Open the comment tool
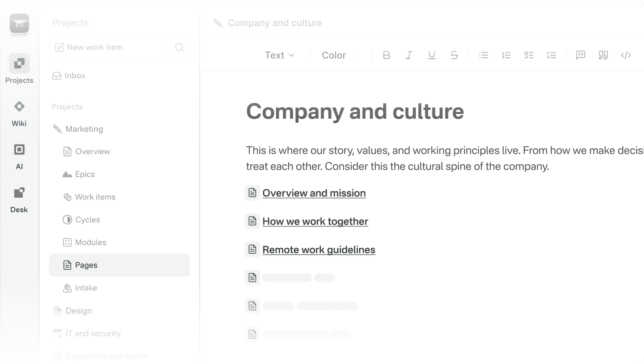 [x=580, y=55]
